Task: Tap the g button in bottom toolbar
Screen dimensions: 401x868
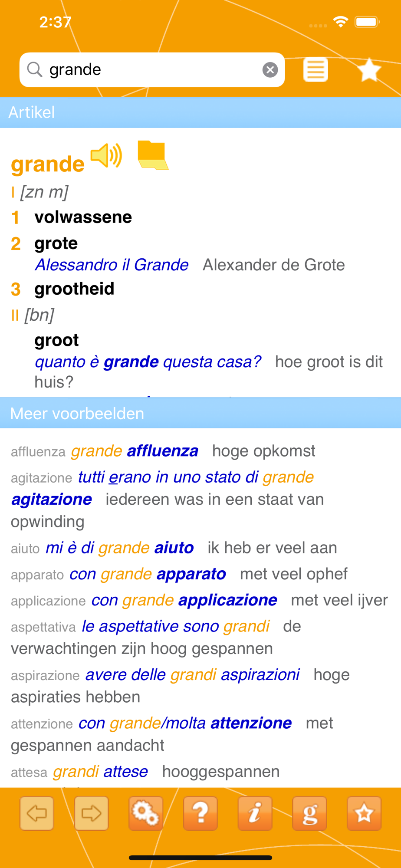Action: click(309, 813)
